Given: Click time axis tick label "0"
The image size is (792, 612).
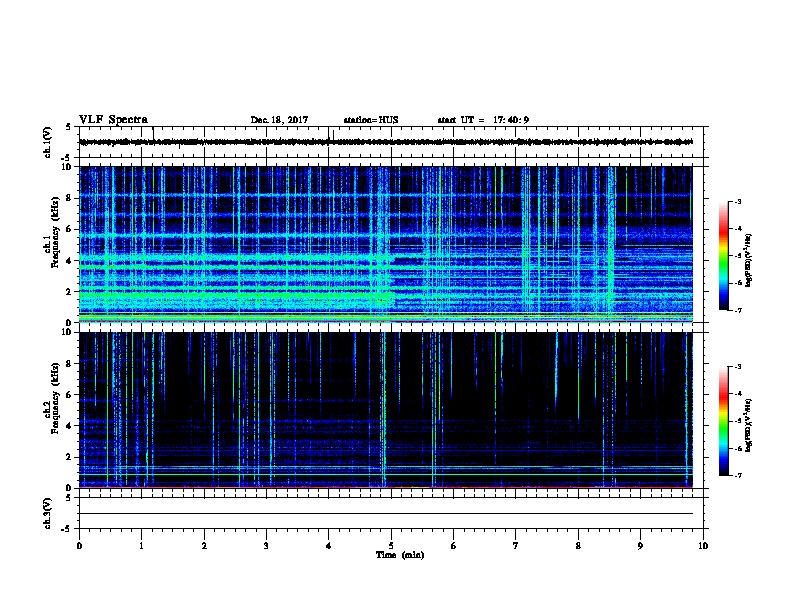Looking at the screenshot, I should 79,546.
